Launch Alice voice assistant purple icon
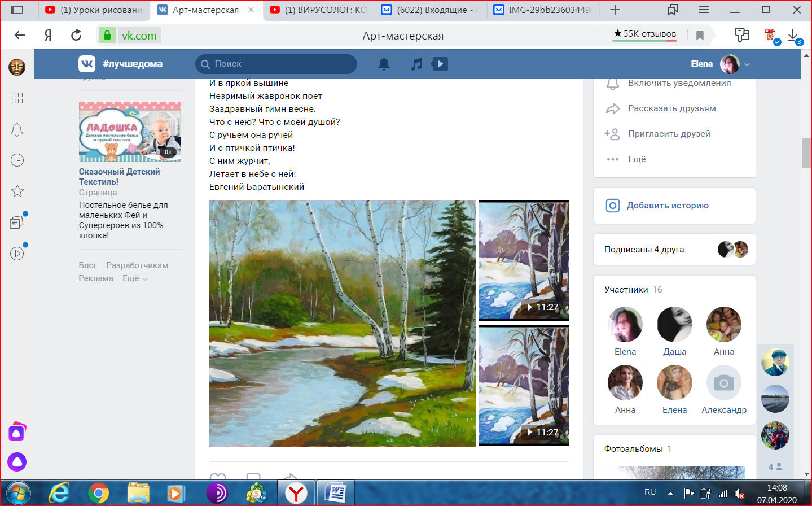The width and height of the screenshot is (812, 506). tap(17, 462)
